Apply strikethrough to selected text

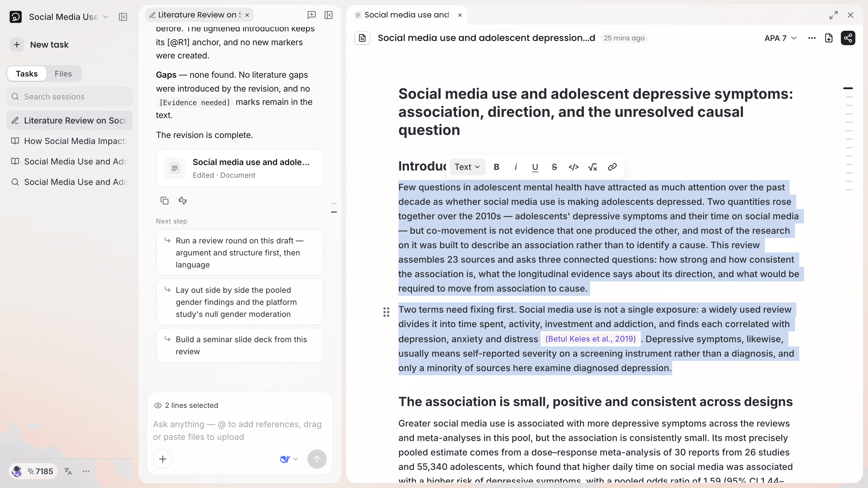click(554, 167)
